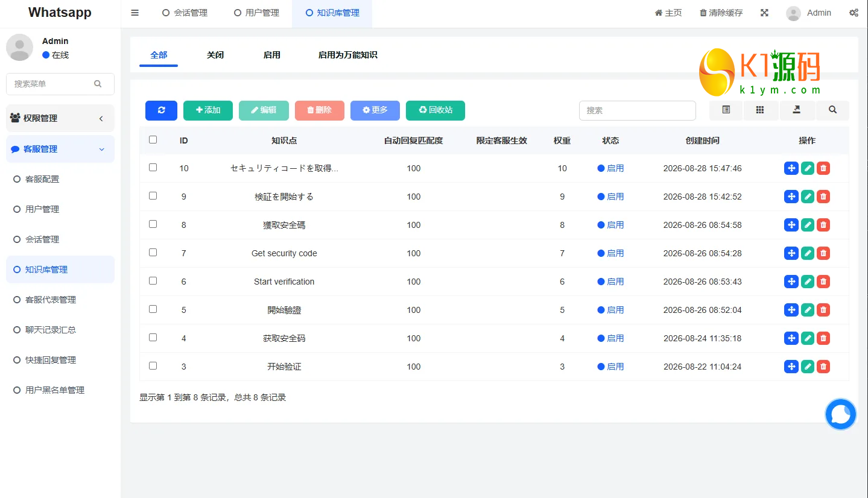
Task: Delete the row 获取安全码
Action: (823, 338)
